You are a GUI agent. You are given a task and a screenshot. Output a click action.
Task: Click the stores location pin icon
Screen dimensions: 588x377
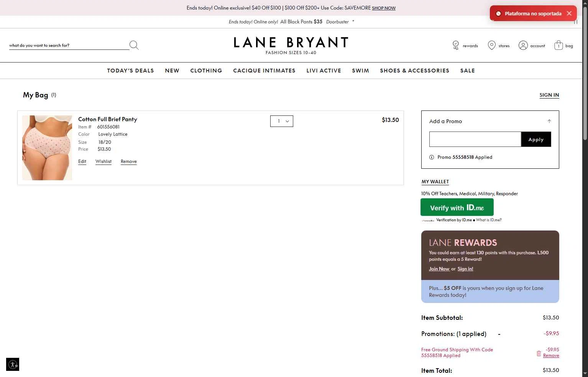pos(491,45)
